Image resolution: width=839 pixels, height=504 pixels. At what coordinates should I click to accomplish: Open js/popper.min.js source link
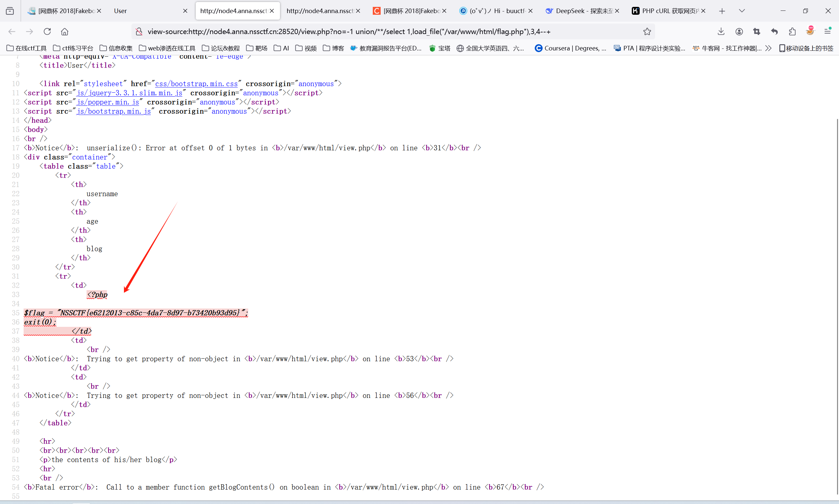108,102
